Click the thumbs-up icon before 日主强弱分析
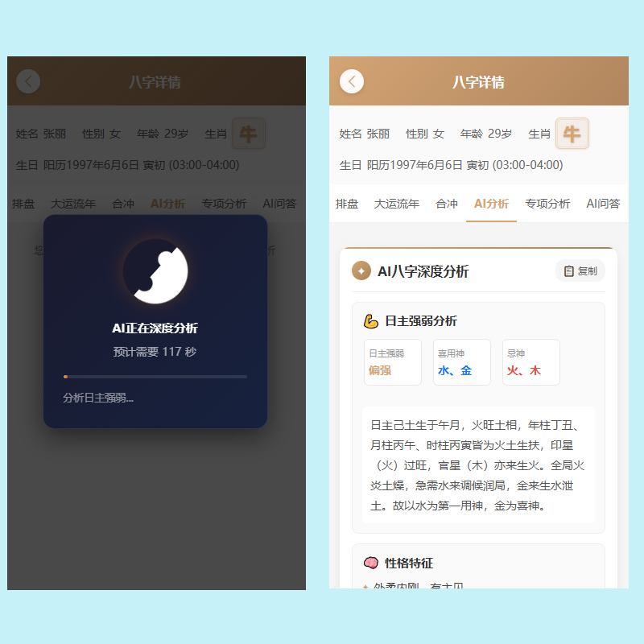 click(370, 320)
